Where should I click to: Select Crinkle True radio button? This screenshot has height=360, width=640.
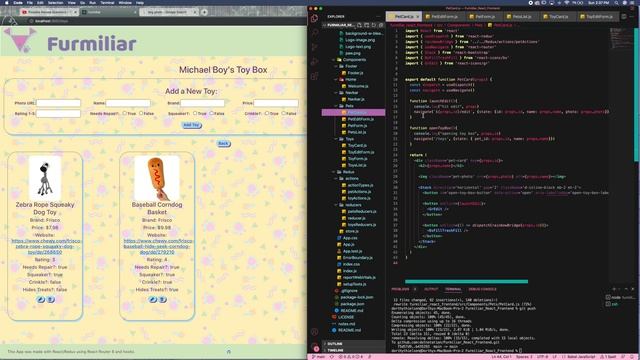pyautogui.click(x=267, y=113)
